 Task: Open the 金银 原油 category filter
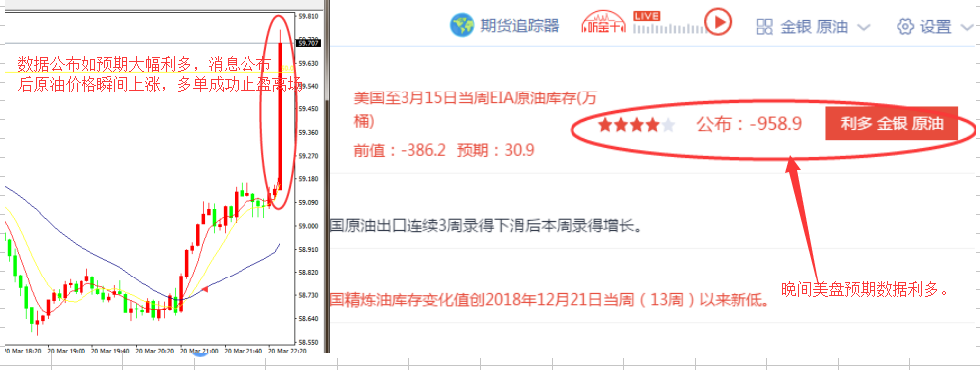click(814, 26)
